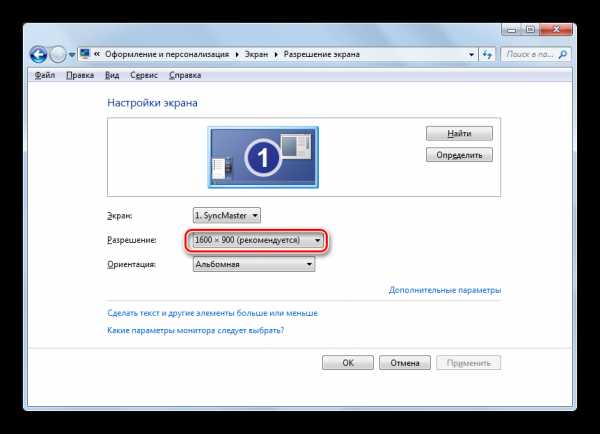
Task: Open the recent pages dropdown arrow
Action: pos(72,55)
